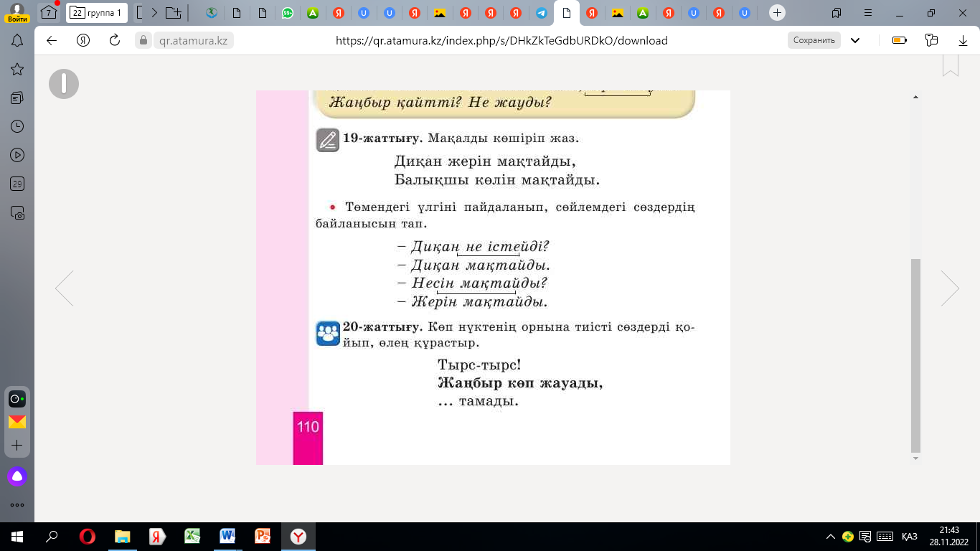Go back to the previous page
The height and width of the screenshot is (551, 980).
pyautogui.click(x=52, y=41)
